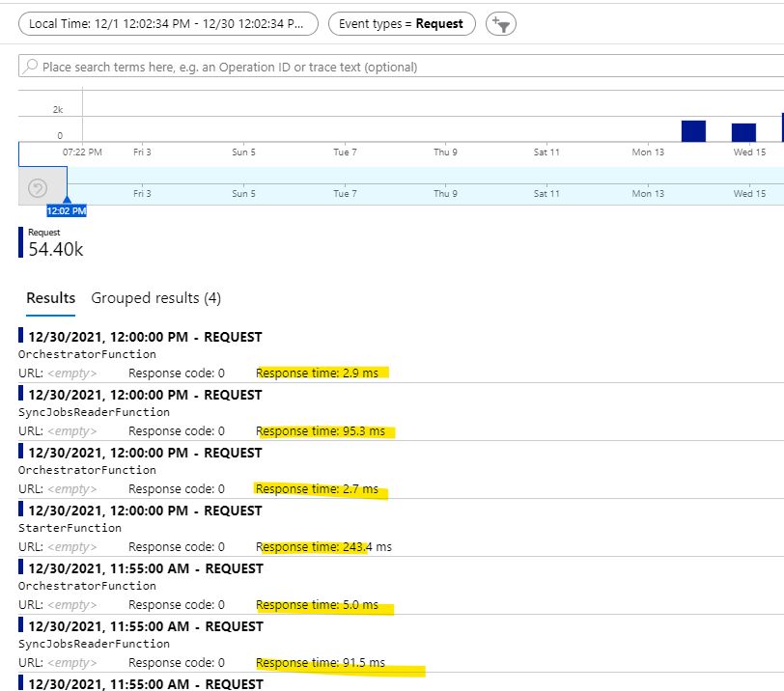
Task: Click the URL <empty> of the StarterFunction row
Action: 58,547
